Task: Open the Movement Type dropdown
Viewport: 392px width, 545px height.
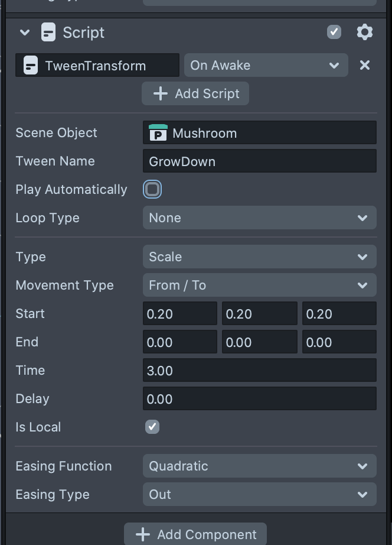Action: (x=259, y=285)
